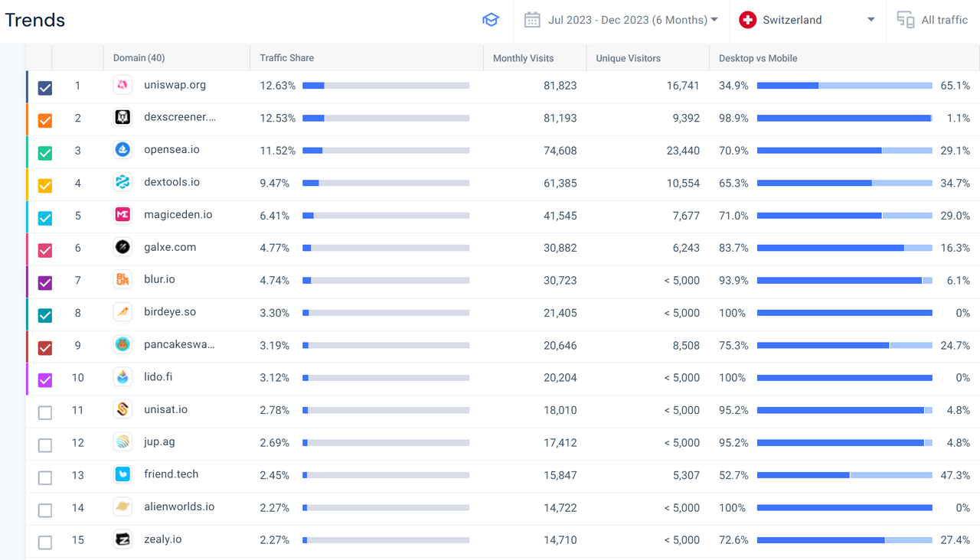980x560 pixels.
Task: Click the blur.io orange logo icon
Action: pyautogui.click(x=122, y=280)
